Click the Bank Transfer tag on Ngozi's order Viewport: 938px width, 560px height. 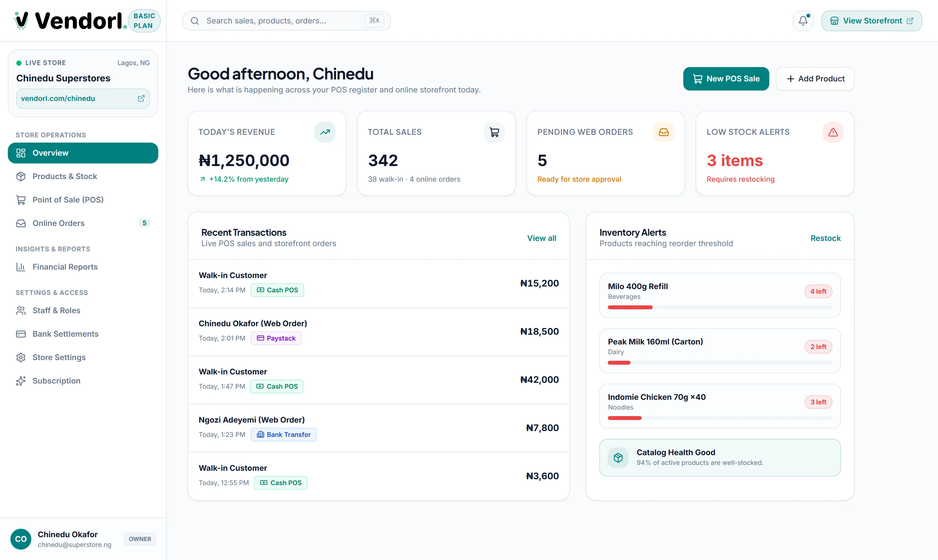[x=283, y=435]
